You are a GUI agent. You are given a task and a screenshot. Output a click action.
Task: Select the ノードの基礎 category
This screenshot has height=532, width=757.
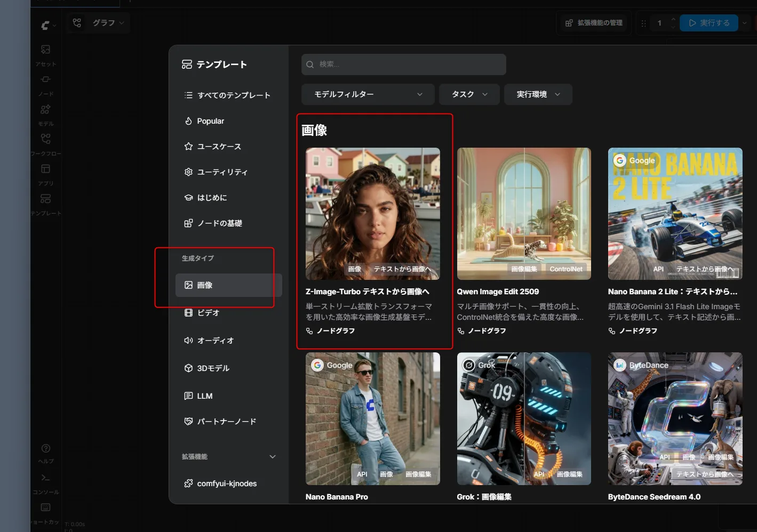[228, 223]
